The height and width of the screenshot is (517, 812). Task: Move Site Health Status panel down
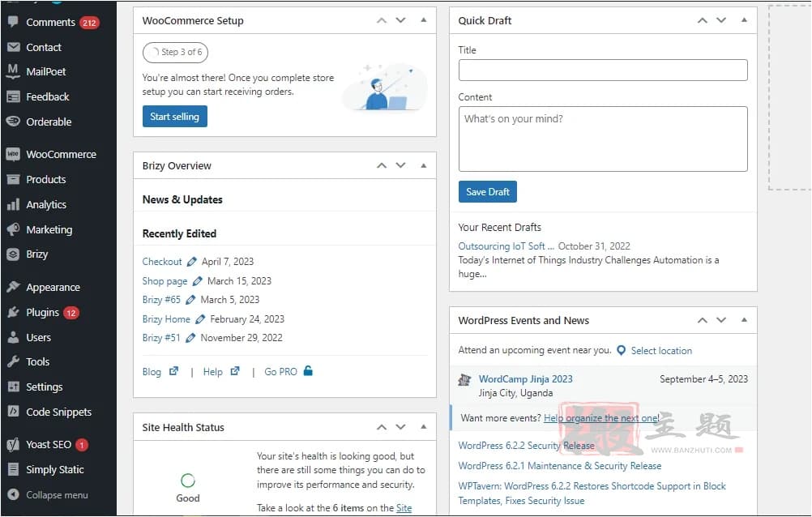tap(401, 427)
